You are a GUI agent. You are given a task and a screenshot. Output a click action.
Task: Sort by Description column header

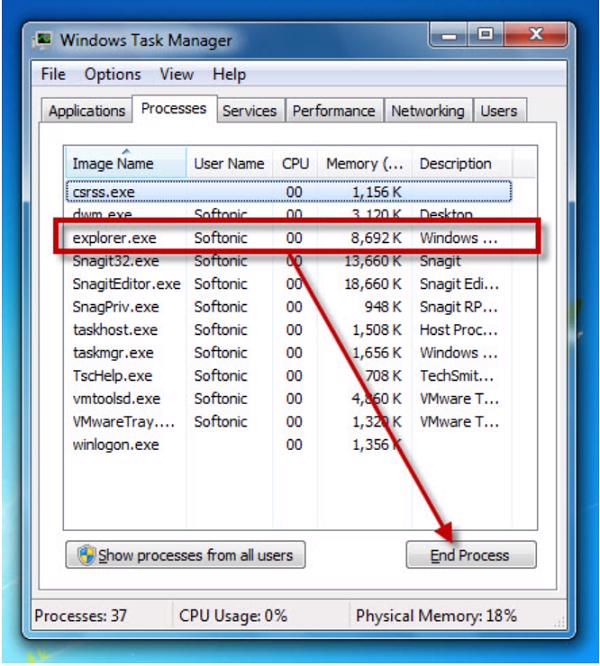[462, 163]
